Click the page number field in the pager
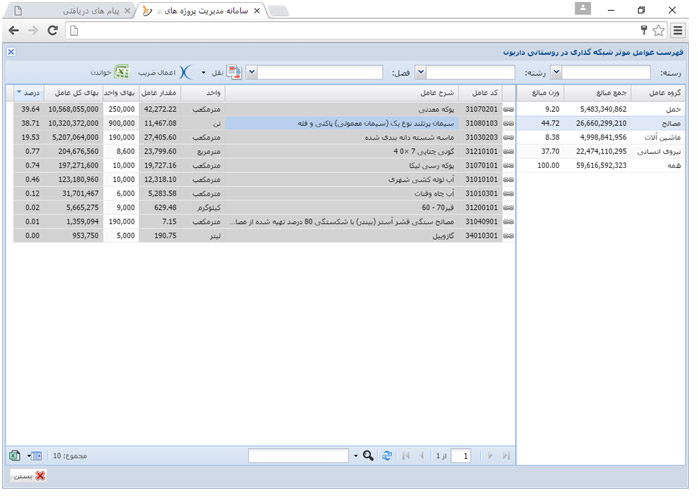Viewport: 698px width, 499px height. pos(460,456)
